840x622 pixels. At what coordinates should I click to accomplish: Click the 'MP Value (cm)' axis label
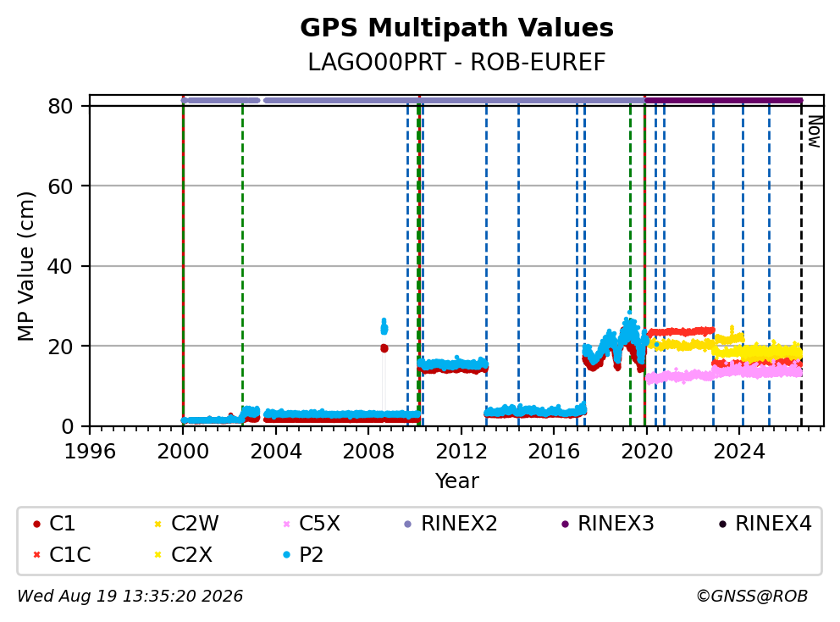(x=25, y=266)
